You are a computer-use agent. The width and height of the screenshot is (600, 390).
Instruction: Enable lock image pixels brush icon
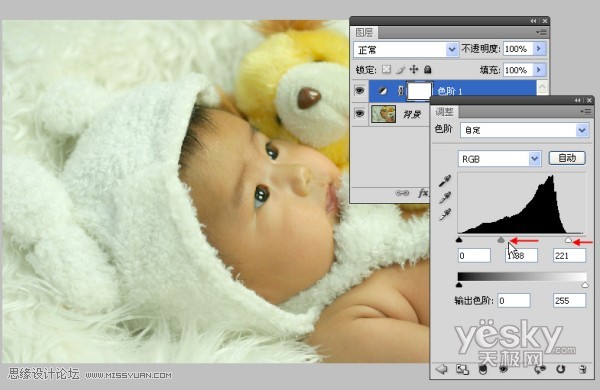point(400,69)
